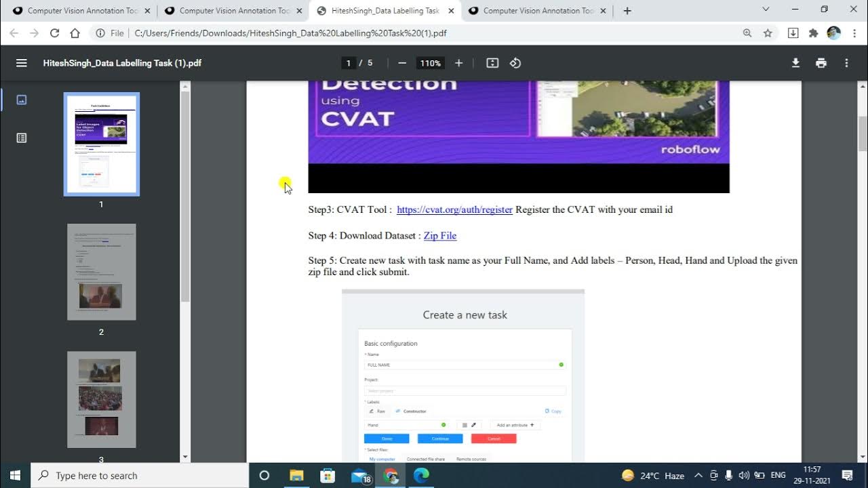Open the Mail app in the taskbar
This screenshot has width=868, height=488.
click(x=360, y=475)
